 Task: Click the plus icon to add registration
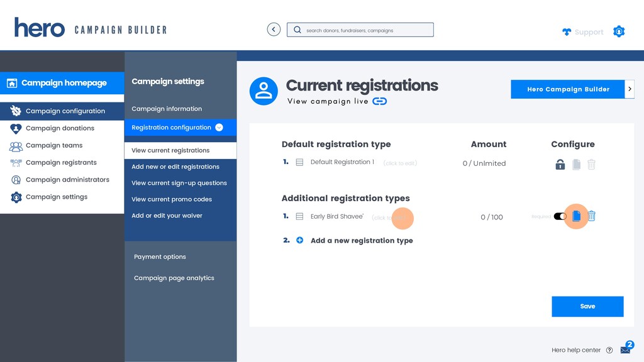pos(300,240)
